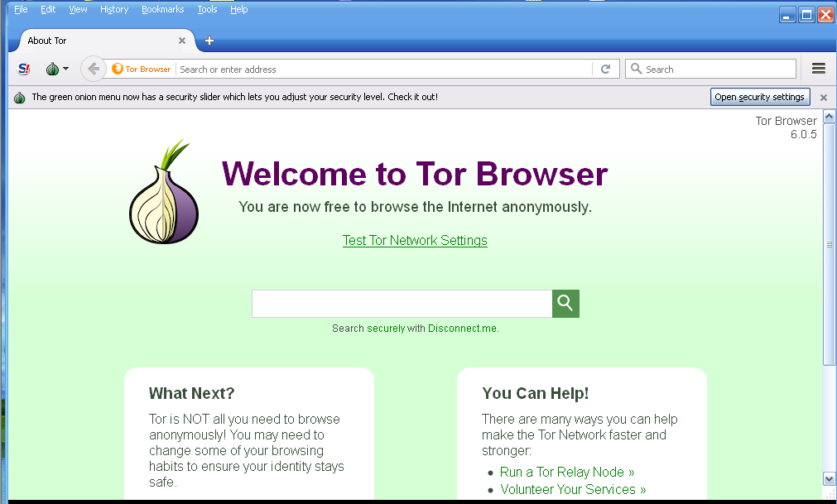
Task: Click the vertical scrollbar thumb
Action: coord(829,244)
